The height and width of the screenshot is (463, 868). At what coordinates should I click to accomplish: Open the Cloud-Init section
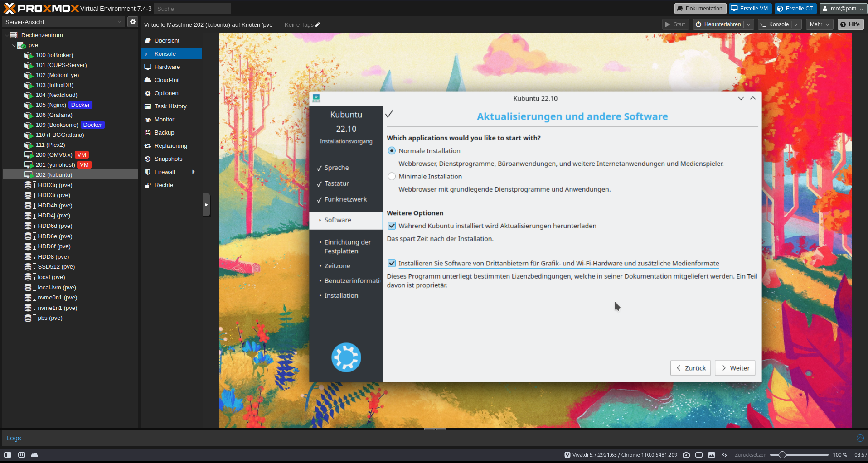[x=171, y=80]
